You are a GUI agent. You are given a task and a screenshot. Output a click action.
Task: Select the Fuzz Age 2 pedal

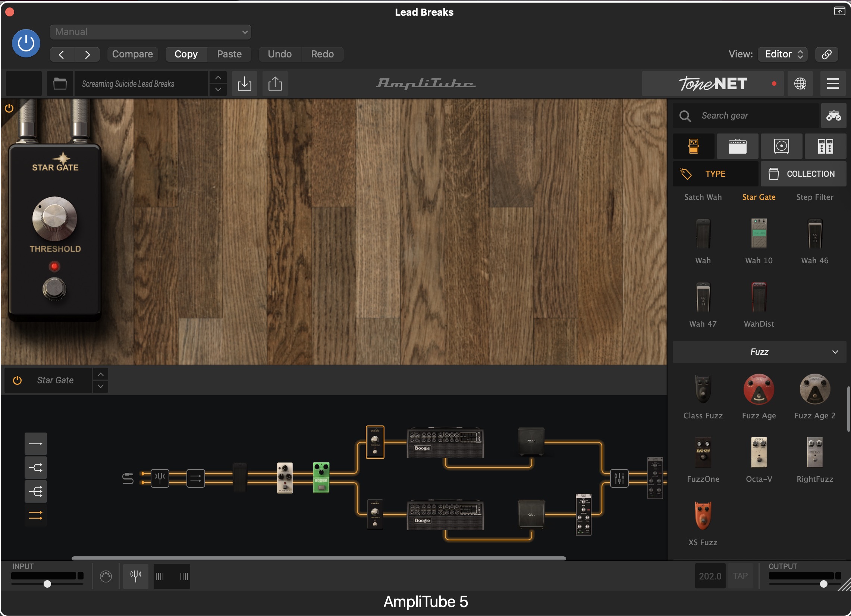[x=814, y=389]
